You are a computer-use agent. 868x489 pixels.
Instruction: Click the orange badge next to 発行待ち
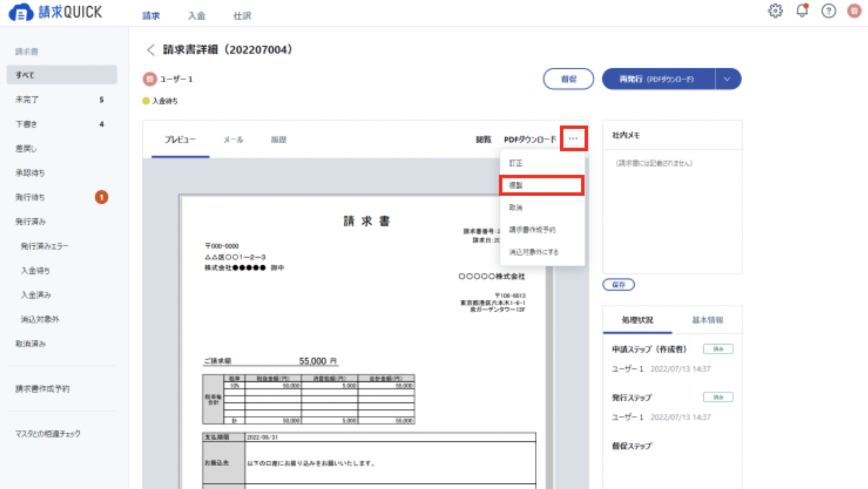pos(101,197)
